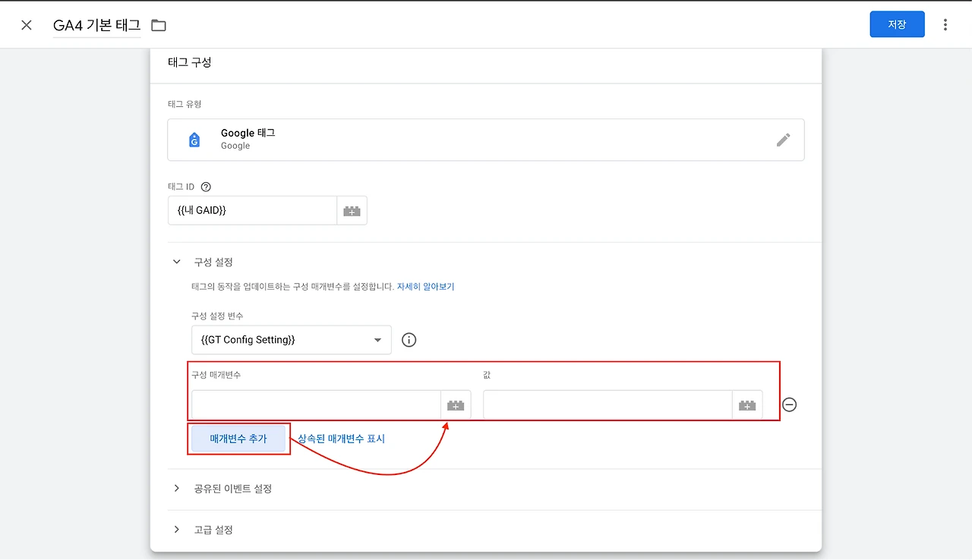Image resolution: width=972 pixels, height=560 pixels.
Task: Click the 태그 ID input field
Action: click(x=252, y=211)
